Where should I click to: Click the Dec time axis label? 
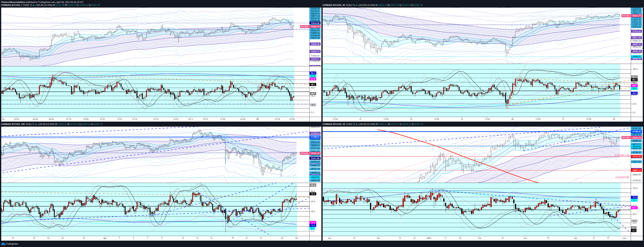[379, 238]
